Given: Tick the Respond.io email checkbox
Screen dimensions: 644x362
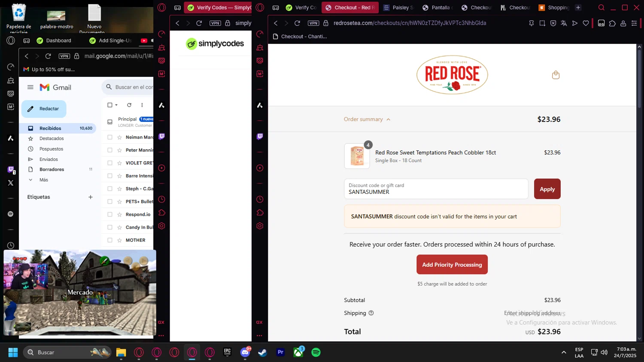Looking at the screenshot, I should [x=110, y=214].
